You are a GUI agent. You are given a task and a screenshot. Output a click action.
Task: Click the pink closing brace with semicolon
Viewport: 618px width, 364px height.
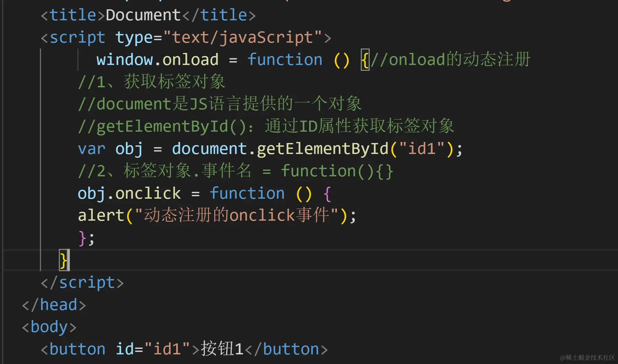pyautogui.click(x=86, y=238)
